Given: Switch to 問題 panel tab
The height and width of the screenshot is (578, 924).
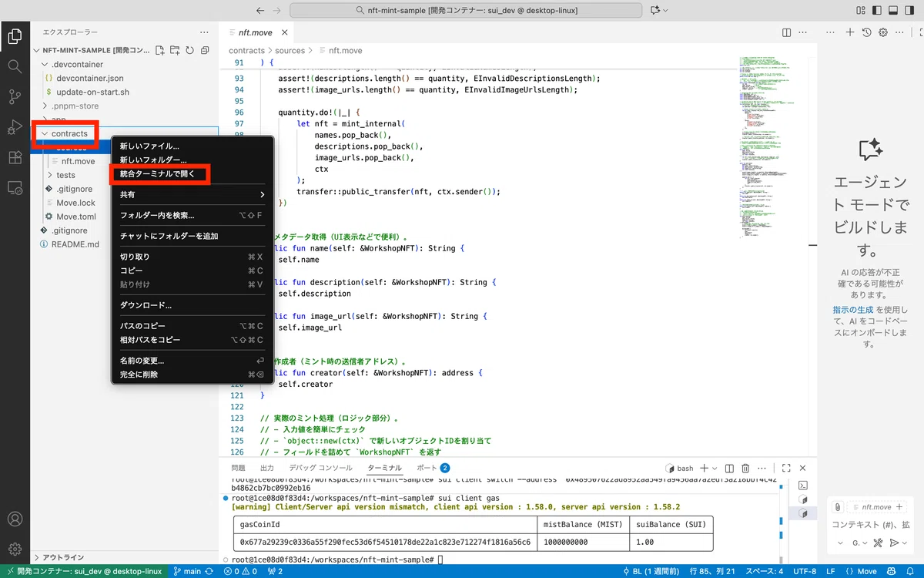Looking at the screenshot, I should click(x=238, y=468).
